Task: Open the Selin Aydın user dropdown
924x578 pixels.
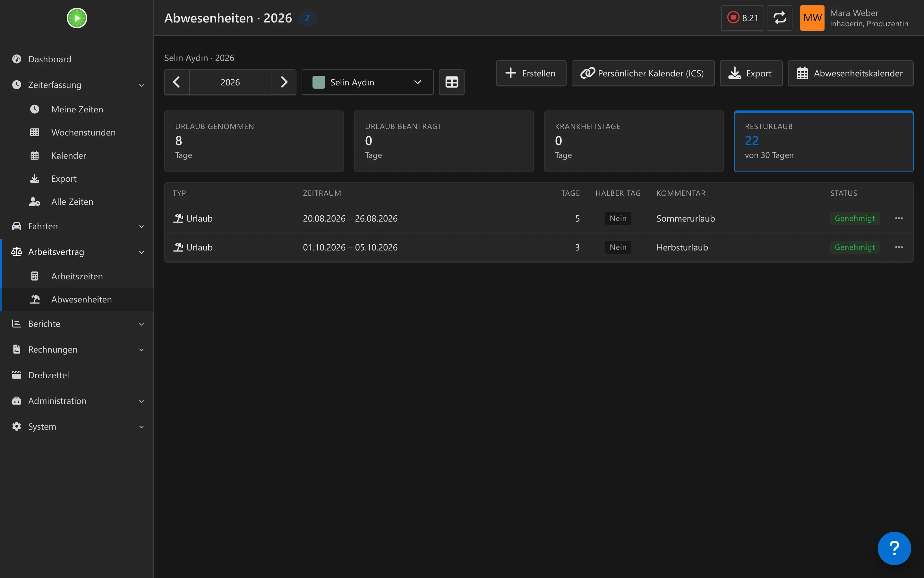Action: [367, 82]
